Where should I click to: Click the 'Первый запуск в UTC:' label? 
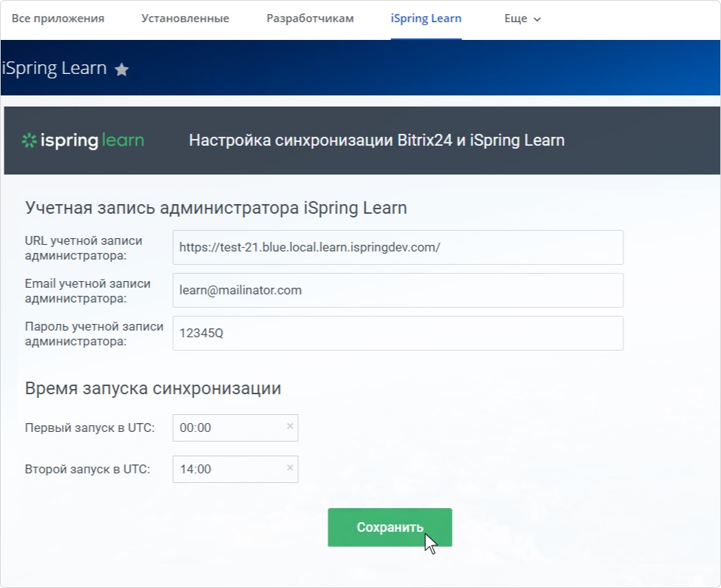(89, 428)
